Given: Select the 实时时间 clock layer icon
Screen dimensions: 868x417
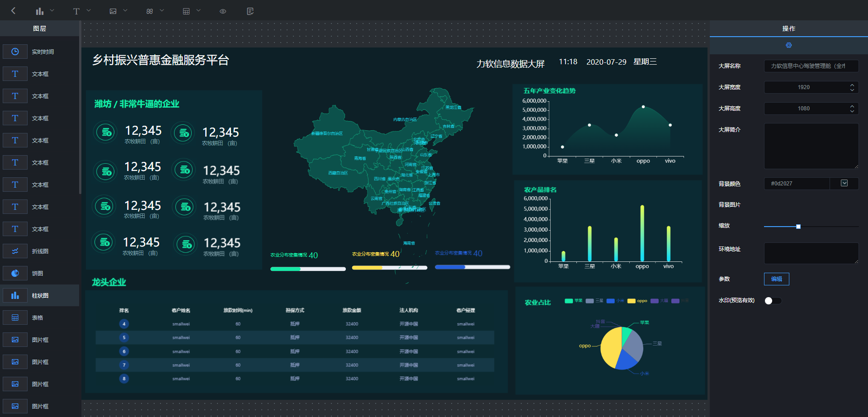Looking at the screenshot, I should pos(15,52).
